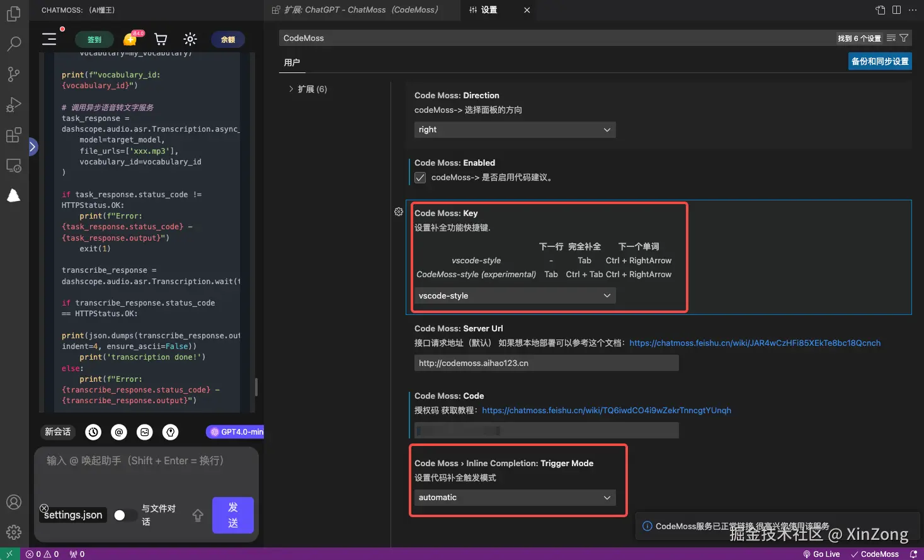Click the 余额 balance button
Screen dimensions: 924x560
pos(228,40)
